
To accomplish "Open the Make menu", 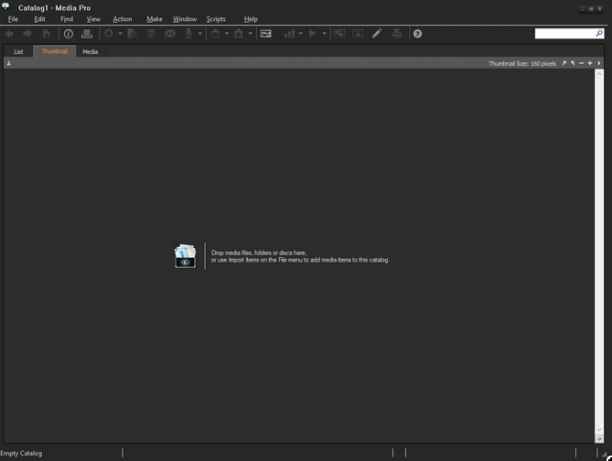I will point(154,19).
